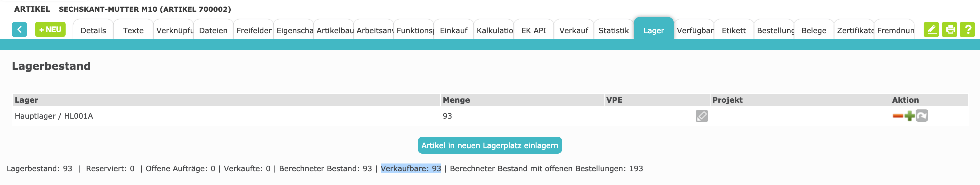Viewport: 980px width, 185px height.
Task: Select the Texte tab
Action: tap(133, 30)
